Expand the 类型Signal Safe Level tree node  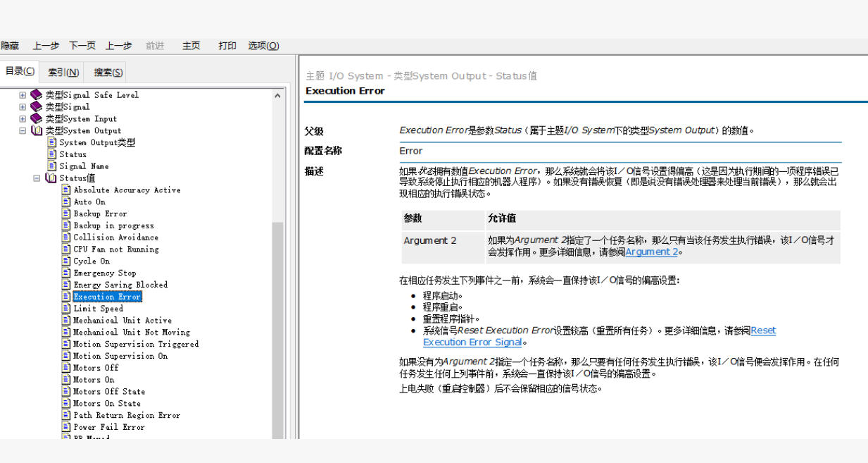click(23, 95)
